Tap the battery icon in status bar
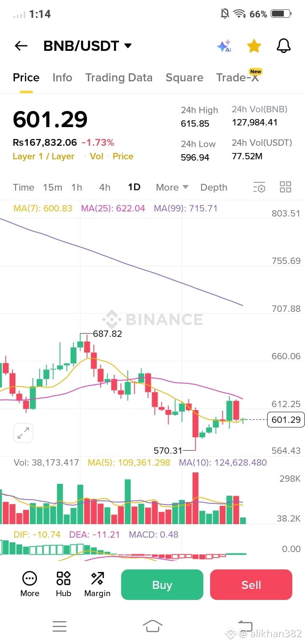Screen dimensions: 305x644 280,14
